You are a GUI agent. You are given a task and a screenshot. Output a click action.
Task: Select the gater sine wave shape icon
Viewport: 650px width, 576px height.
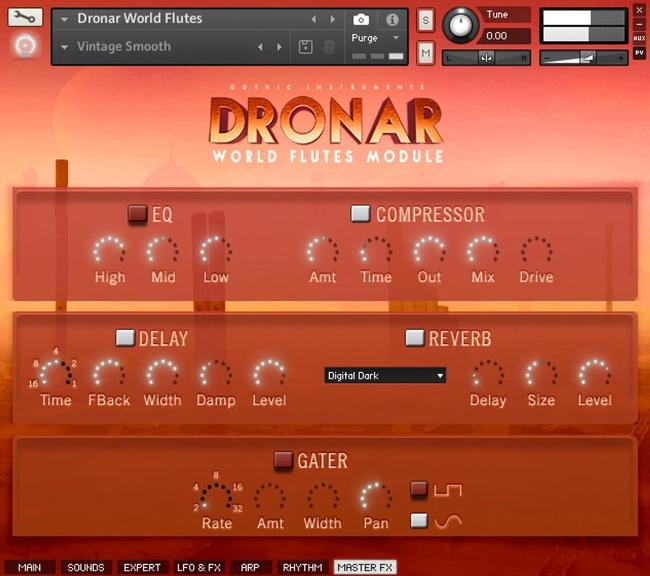(x=448, y=521)
